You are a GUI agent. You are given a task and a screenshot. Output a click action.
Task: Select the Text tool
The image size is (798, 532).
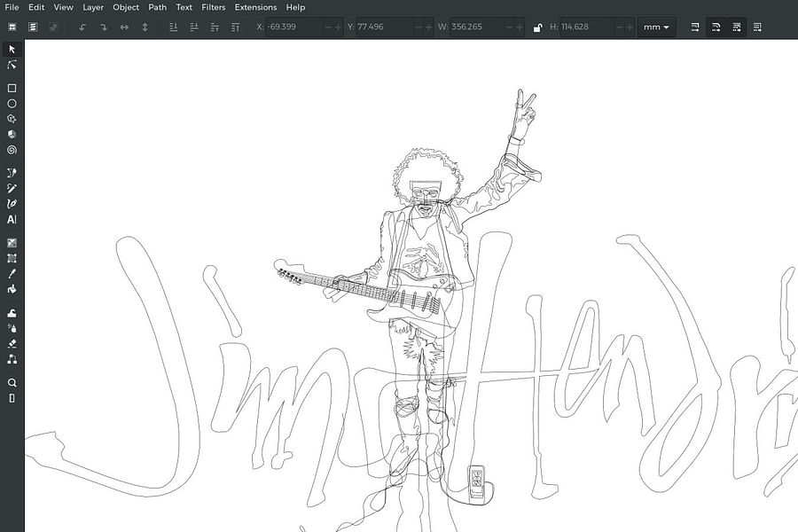[12, 219]
